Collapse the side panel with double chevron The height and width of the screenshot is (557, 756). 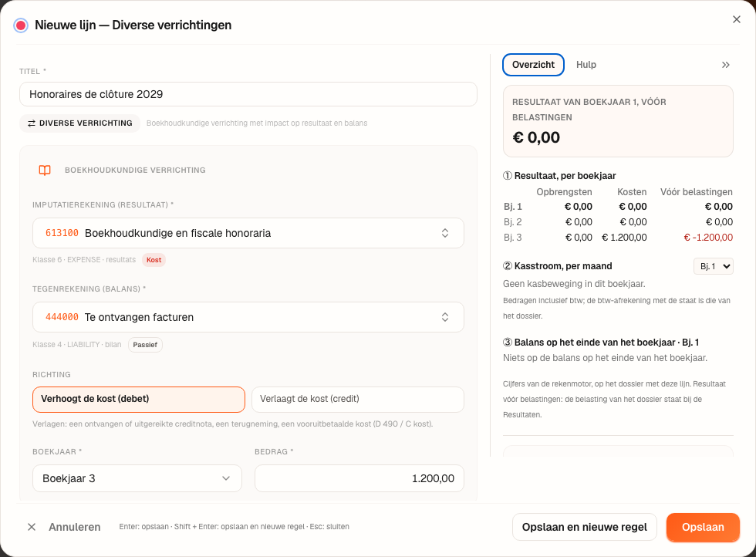pos(726,65)
